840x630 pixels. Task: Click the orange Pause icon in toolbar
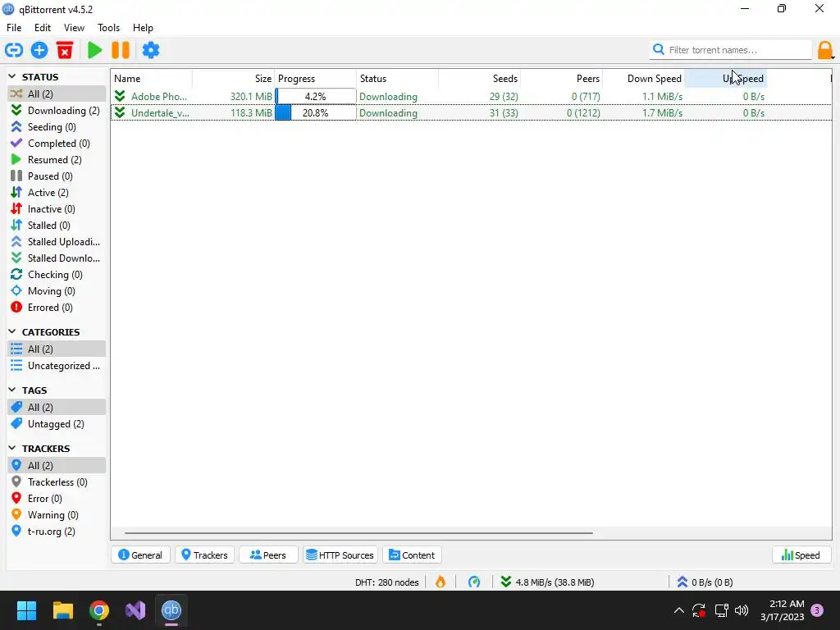click(121, 50)
